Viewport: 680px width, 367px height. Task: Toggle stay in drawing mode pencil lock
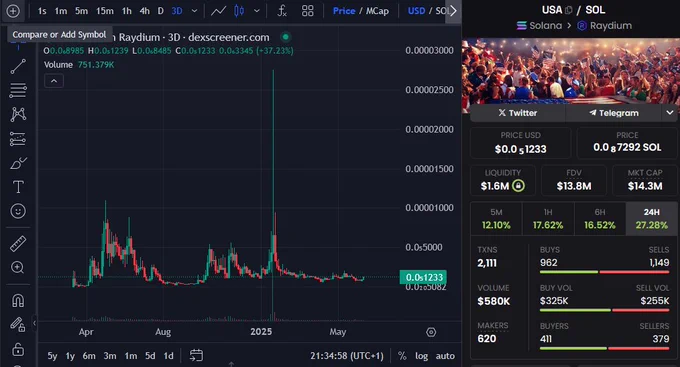click(x=18, y=324)
